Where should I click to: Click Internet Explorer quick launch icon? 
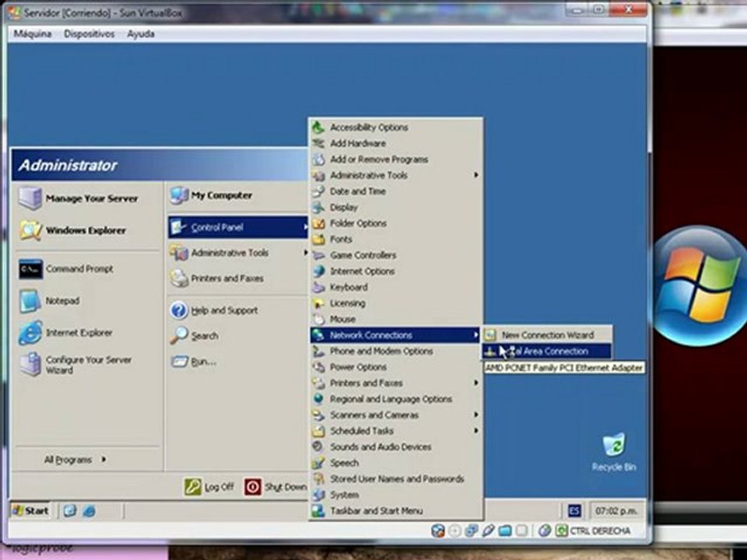pos(89,511)
